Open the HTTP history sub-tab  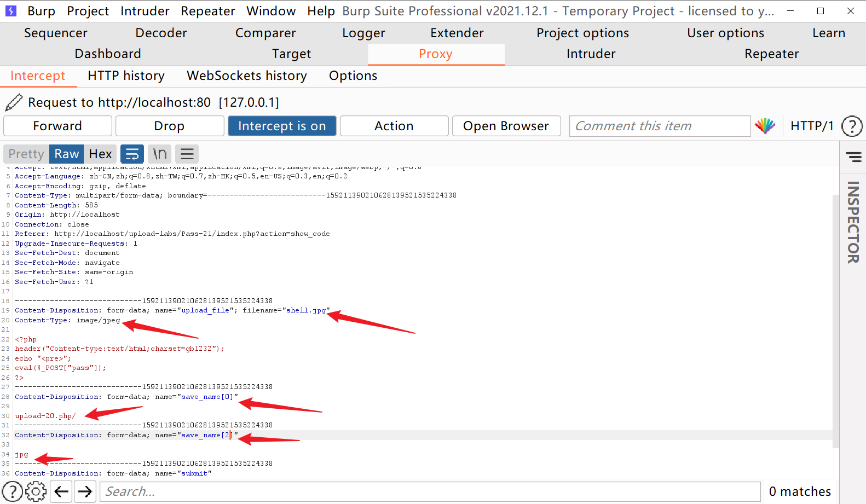[126, 76]
